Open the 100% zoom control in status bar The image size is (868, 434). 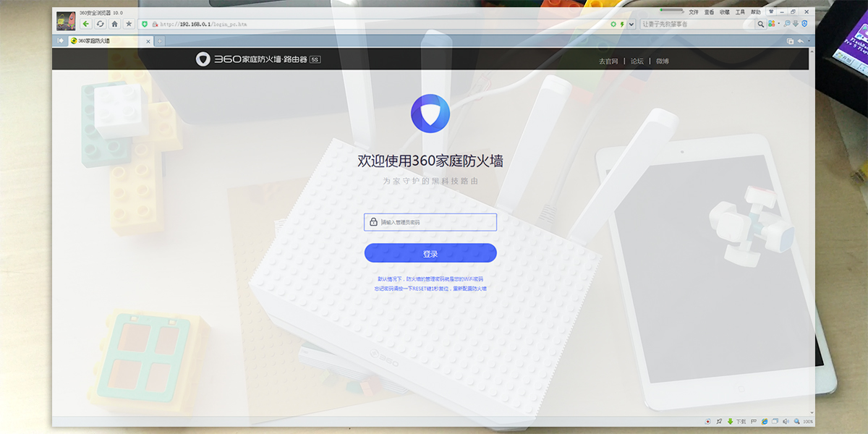(803, 421)
